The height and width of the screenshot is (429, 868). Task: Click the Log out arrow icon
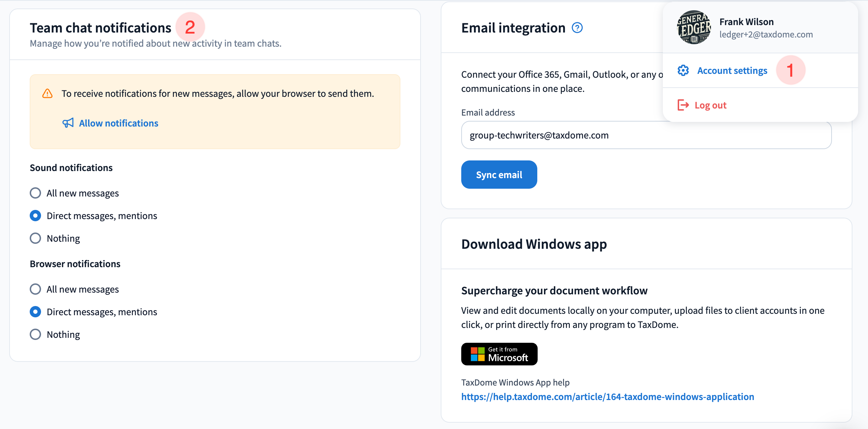click(x=683, y=105)
